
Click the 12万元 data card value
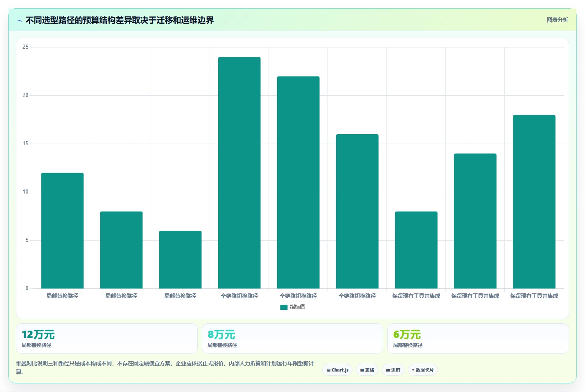[x=38, y=335]
